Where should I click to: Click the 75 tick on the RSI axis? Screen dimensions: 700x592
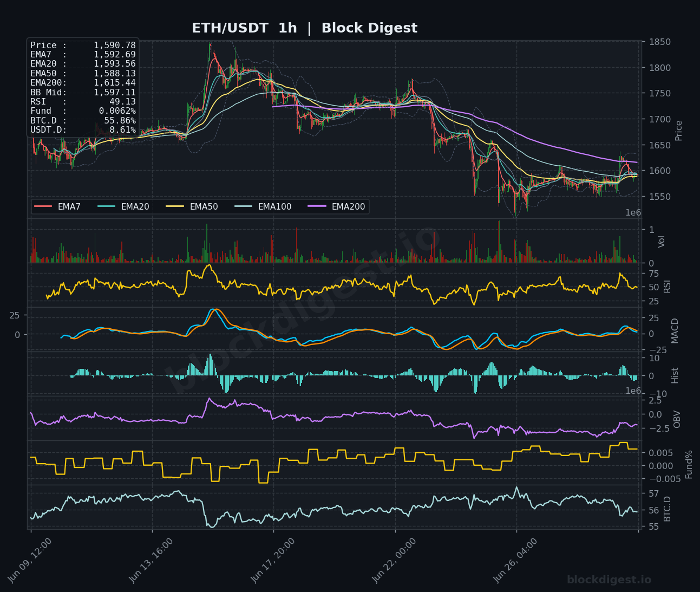pos(653,274)
